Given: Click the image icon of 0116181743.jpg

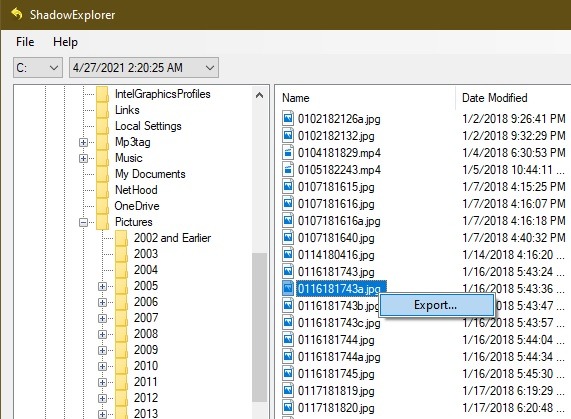Looking at the screenshot, I should point(288,272).
